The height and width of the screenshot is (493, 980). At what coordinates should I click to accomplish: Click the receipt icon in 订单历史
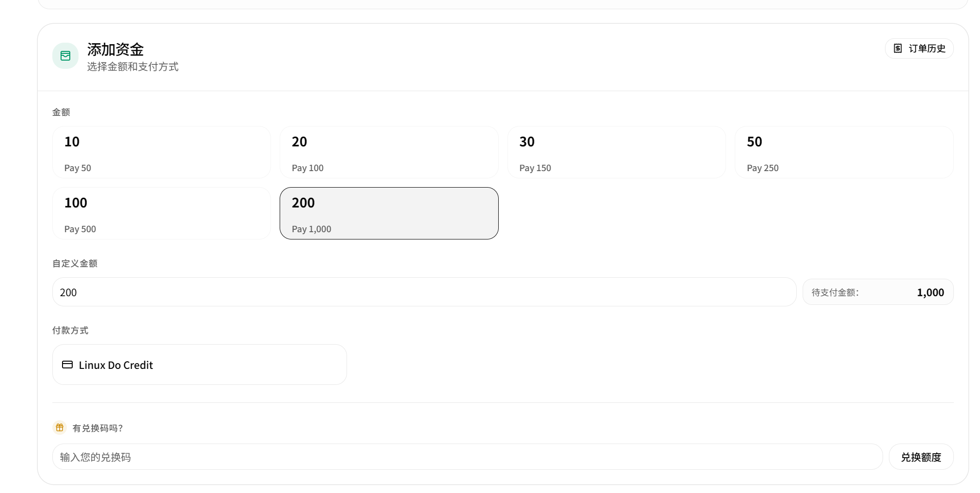[898, 48]
